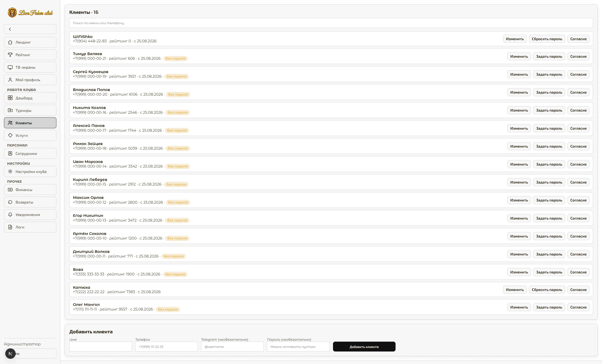Click the Администратор label
The height and width of the screenshot is (364, 602).
(22, 344)
